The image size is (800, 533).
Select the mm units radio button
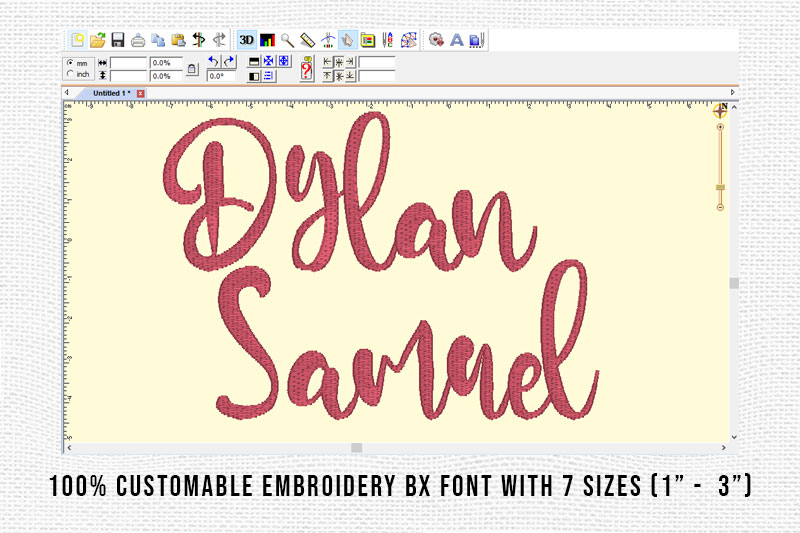70,63
